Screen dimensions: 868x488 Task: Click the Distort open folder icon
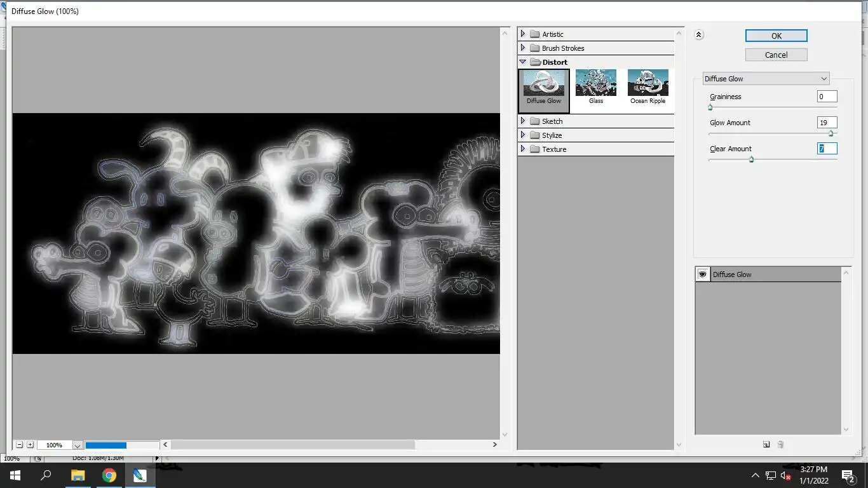point(535,62)
